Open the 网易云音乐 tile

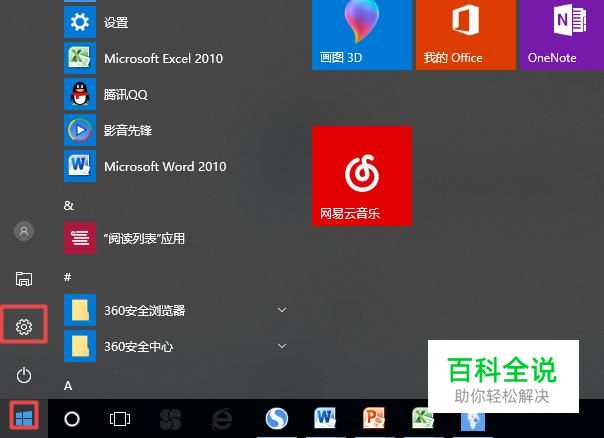(362, 176)
